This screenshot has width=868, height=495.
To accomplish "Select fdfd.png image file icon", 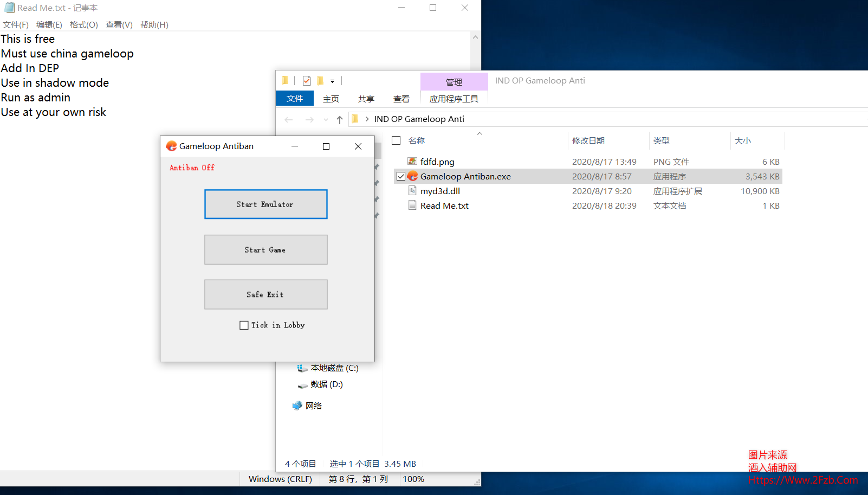I will coord(412,161).
